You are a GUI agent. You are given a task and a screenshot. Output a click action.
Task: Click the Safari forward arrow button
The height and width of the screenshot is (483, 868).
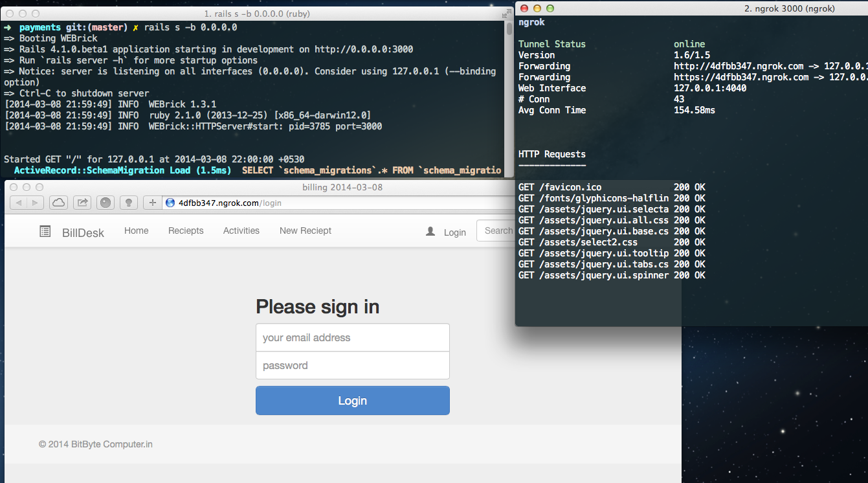tap(34, 203)
